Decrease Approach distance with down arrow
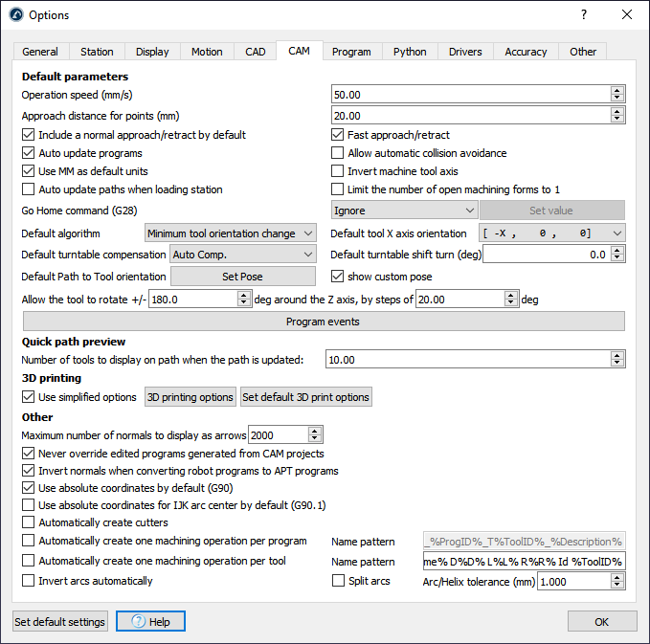 coord(617,120)
